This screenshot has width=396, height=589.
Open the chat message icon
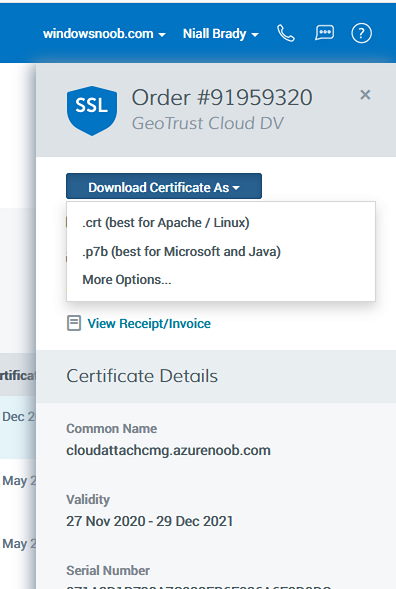pyautogui.click(x=324, y=33)
